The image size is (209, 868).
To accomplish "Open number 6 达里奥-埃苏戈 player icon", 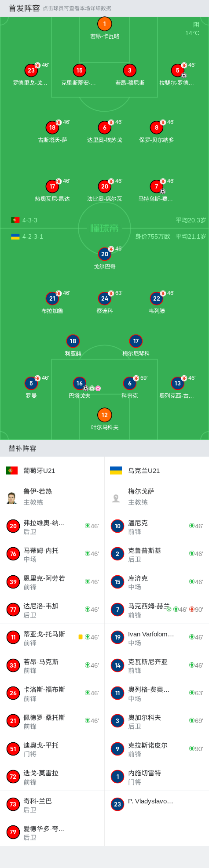I will pyautogui.click(x=104, y=127).
